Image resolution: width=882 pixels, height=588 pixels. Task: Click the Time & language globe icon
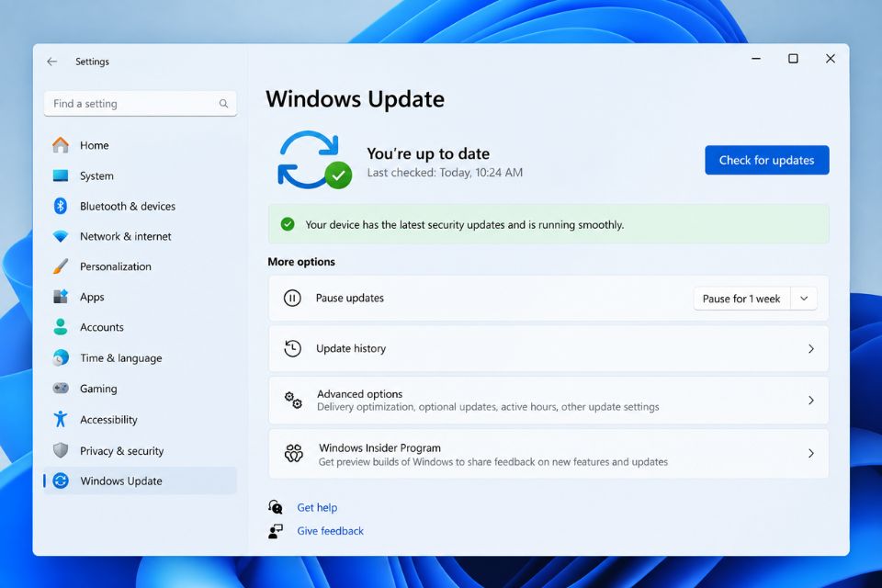tap(61, 358)
